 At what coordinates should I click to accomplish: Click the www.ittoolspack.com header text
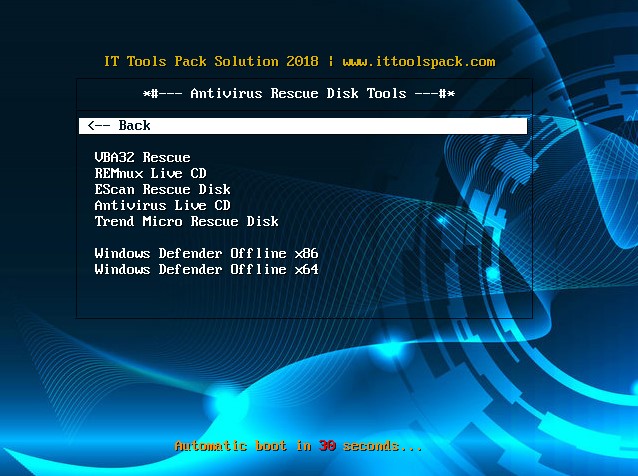tap(419, 61)
